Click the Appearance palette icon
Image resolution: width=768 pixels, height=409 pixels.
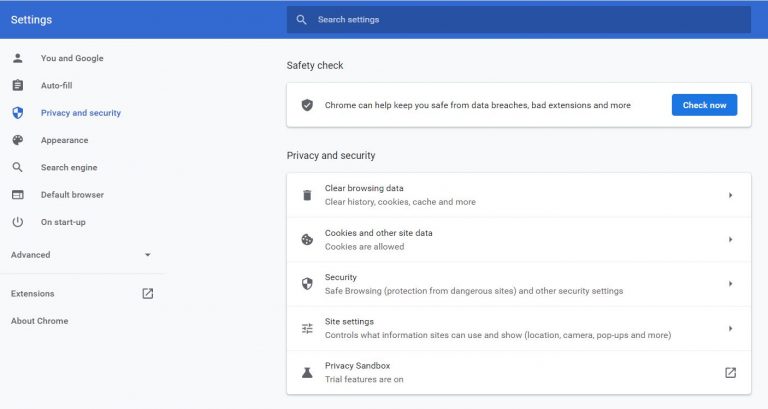tap(18, 140)
